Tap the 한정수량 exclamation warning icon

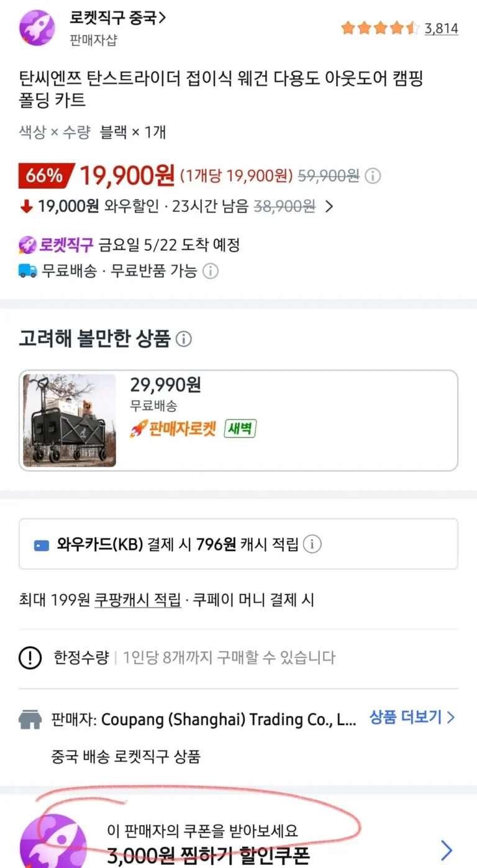pos(30,658)
